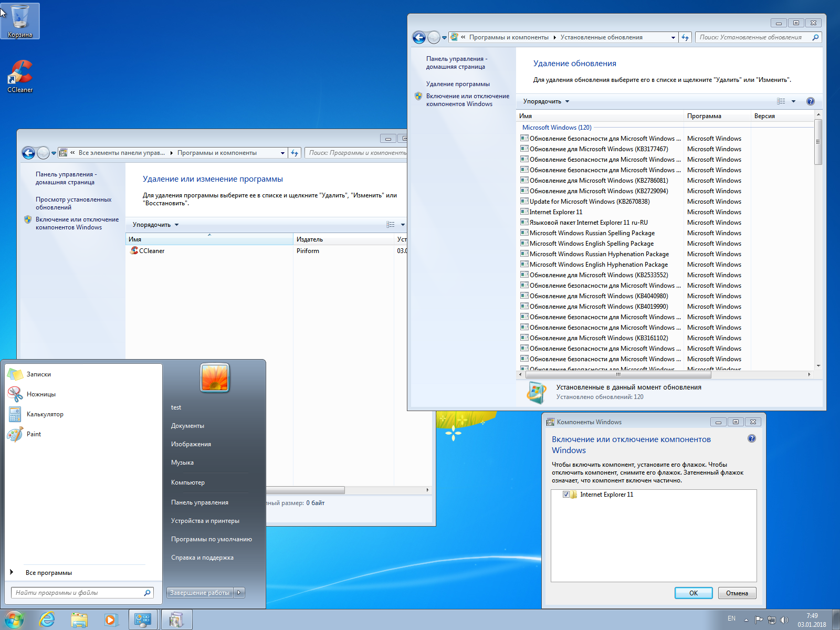Screen dimensions: 840x630
Task: Sort the programs list by Издатель column
Action: click(343, 239)
